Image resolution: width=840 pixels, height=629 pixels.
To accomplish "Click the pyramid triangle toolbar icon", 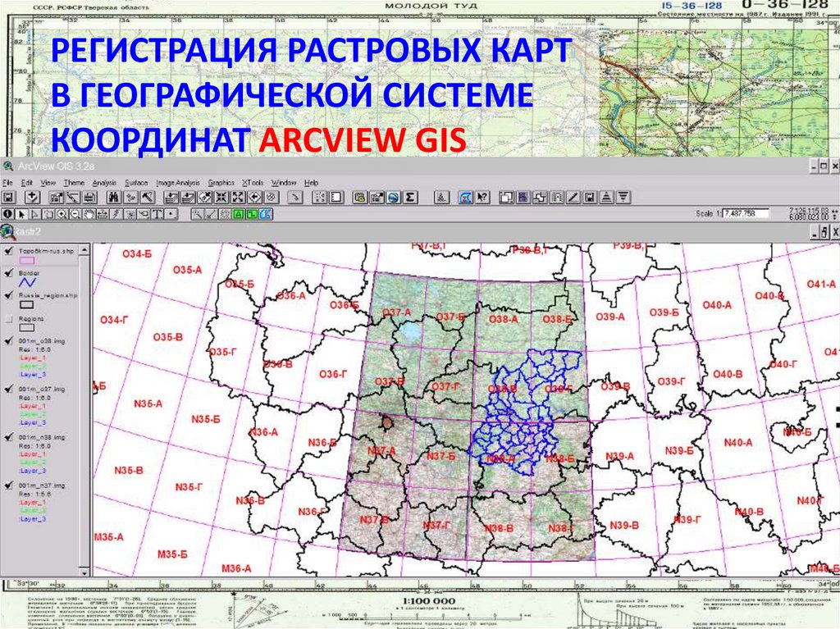I will 606,197.
